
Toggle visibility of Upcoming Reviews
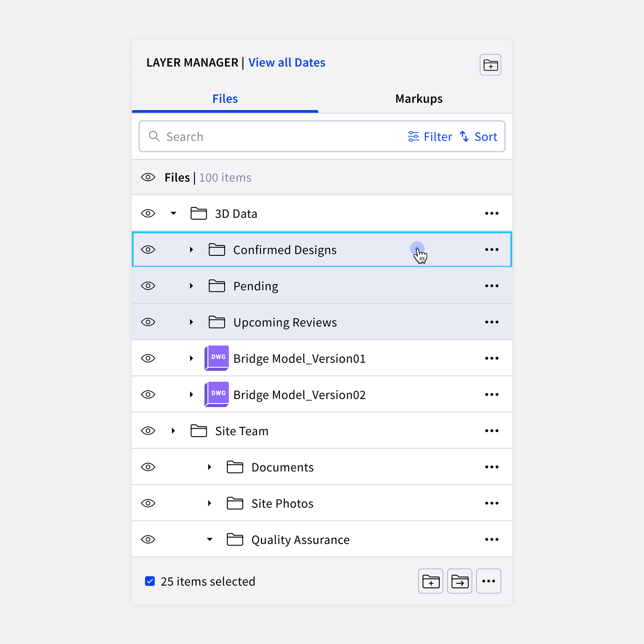pos(148,322)
